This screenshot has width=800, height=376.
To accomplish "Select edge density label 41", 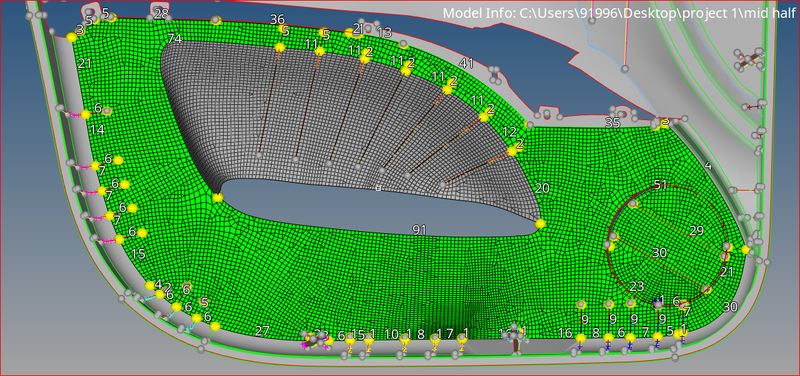I will point(466,63).
